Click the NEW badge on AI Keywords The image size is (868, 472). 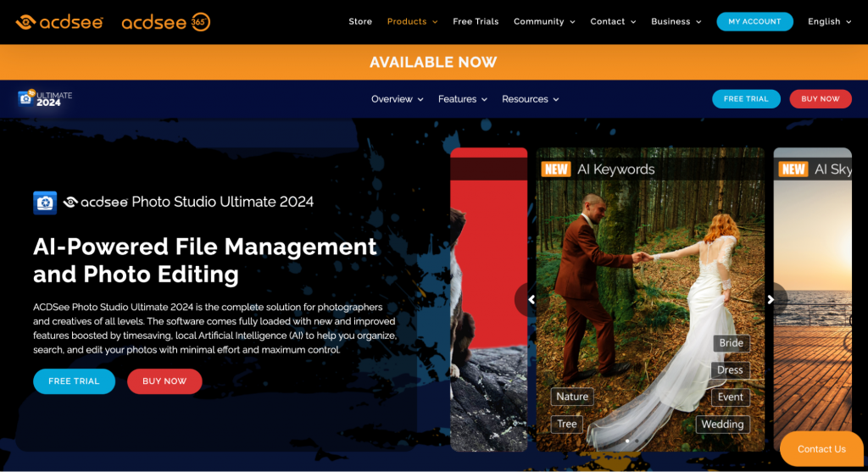pyautogui.click(x=556, y=169)
